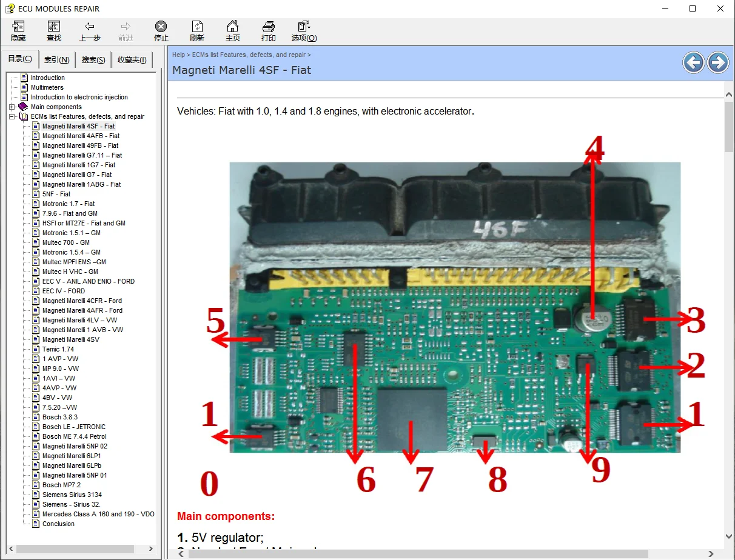This screenshot has width=735, height=560.
Task: Open the 选项(O) options icon
Action: (304, 30)
